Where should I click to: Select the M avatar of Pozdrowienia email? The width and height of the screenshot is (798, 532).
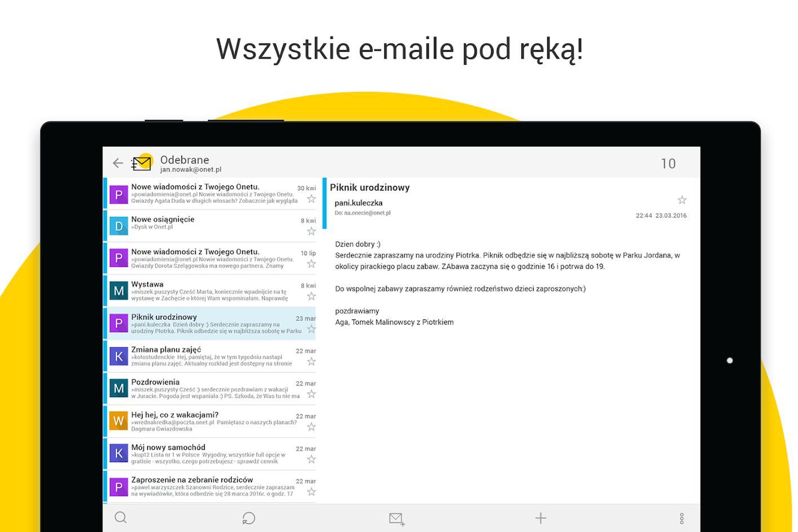pyautogui.click(x=118, y=388)
